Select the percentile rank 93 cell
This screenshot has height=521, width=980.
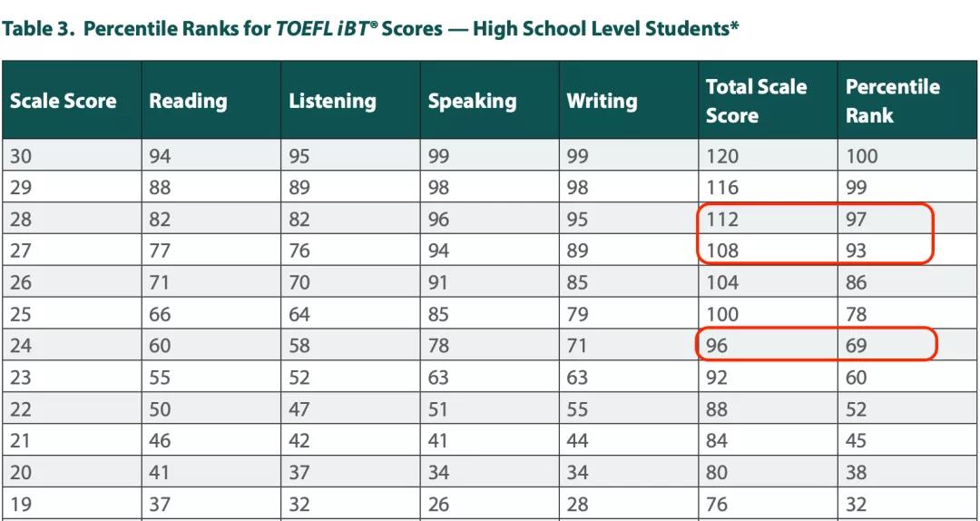coord(857,251)
